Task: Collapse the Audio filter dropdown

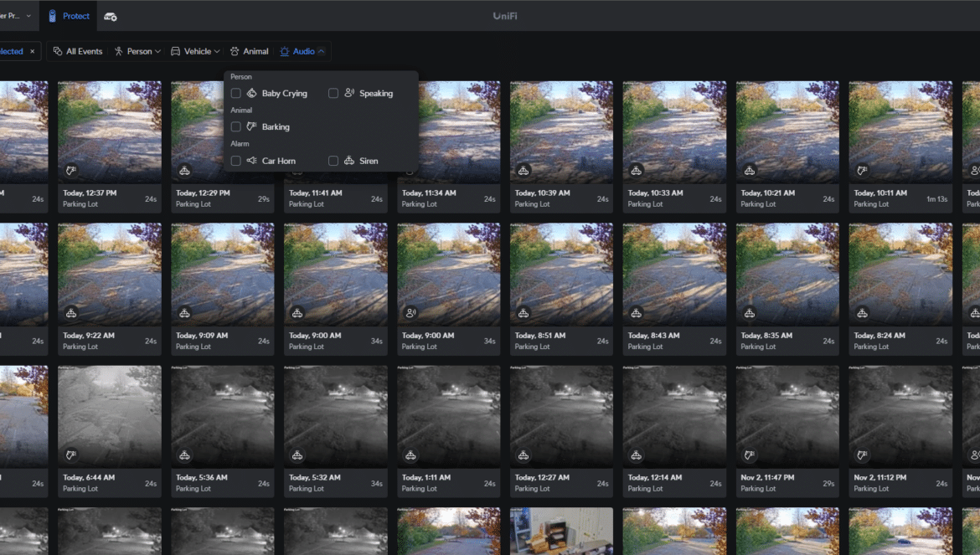Action: [x=302, y=51]
